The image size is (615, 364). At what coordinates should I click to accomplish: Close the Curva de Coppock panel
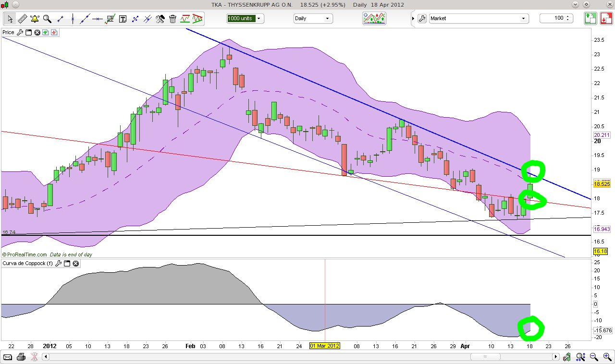pos(75,263)
